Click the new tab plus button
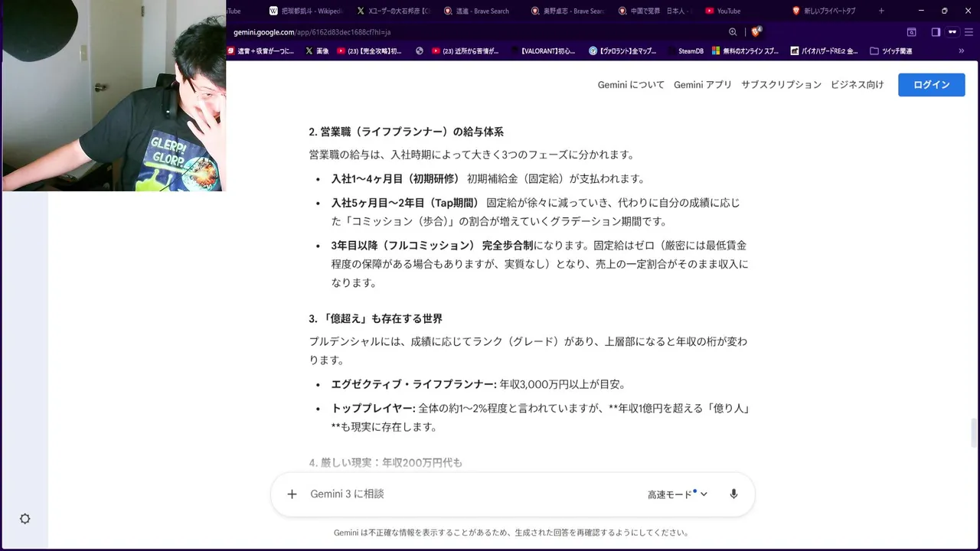The height and width of the screenshot is (551, 980). pos(881,11)
